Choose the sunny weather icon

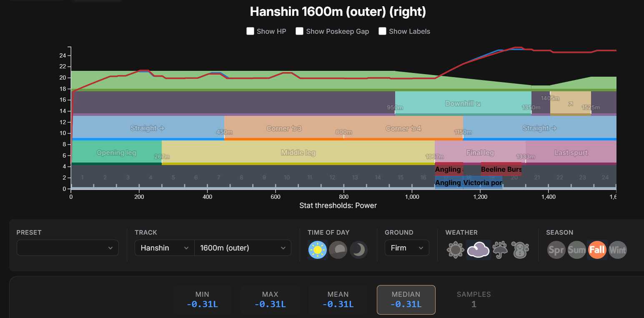(x=455, y=250)
